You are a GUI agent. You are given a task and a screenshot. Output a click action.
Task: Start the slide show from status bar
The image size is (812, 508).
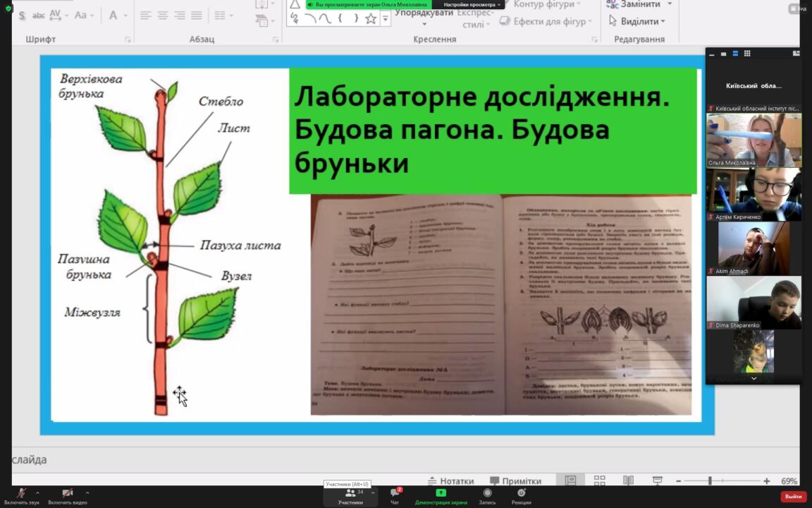point(657,480)
